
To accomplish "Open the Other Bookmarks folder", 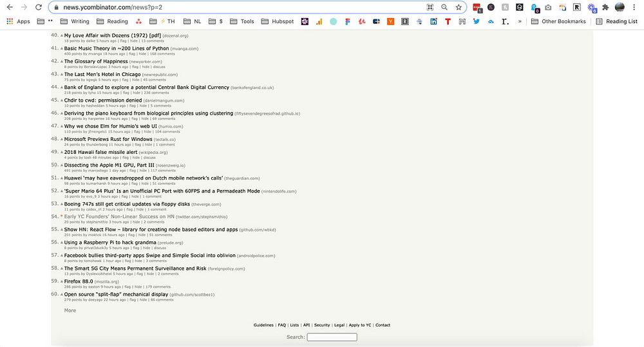I will pyautogui.click(x=558, y=21).
